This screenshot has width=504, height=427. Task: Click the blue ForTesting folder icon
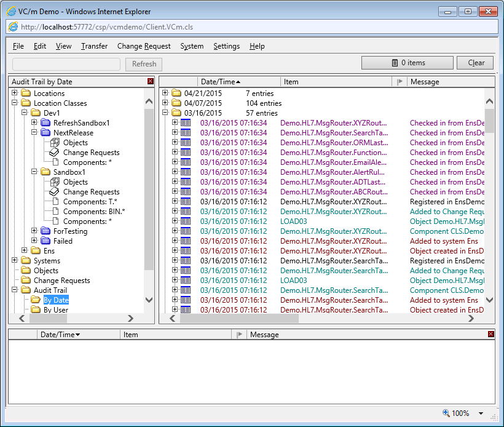[45, 231]
